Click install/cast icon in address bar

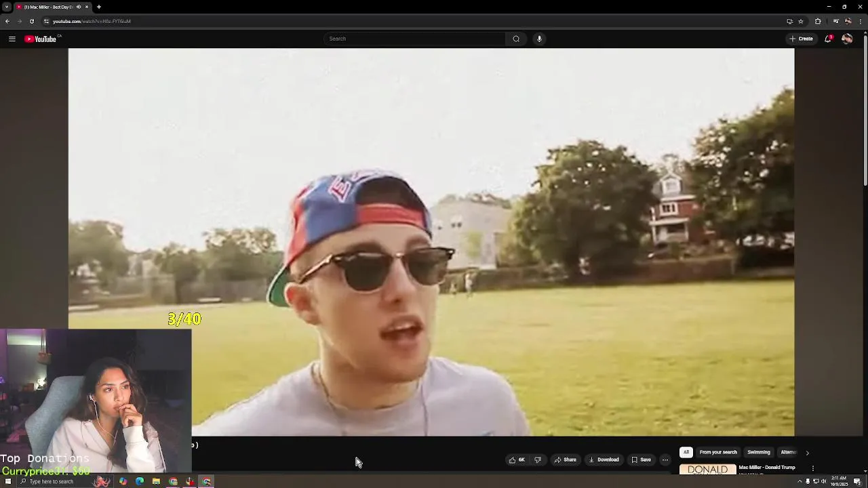point(789,21)
